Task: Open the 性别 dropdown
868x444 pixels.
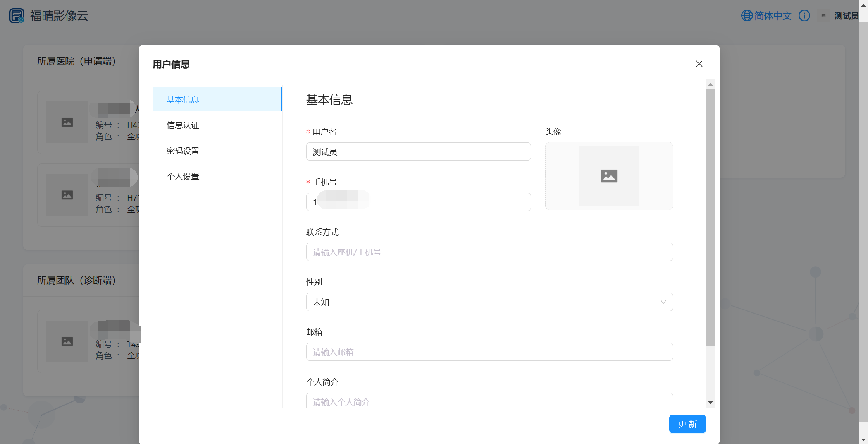Action: tap(489, 302)
